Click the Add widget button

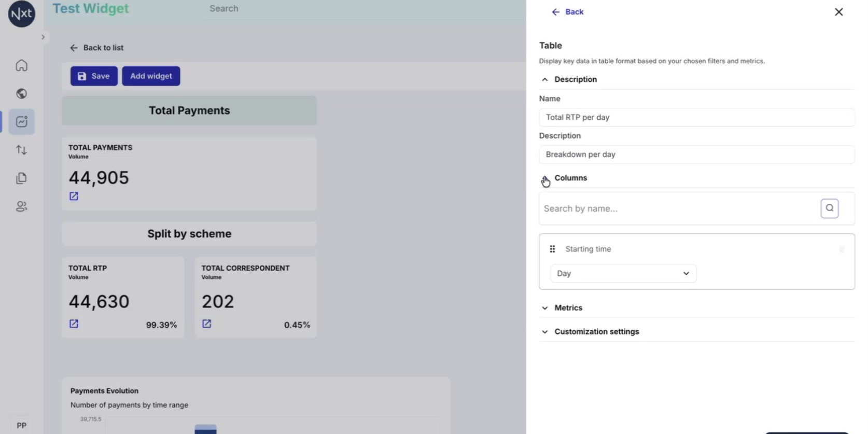point(151,76)
